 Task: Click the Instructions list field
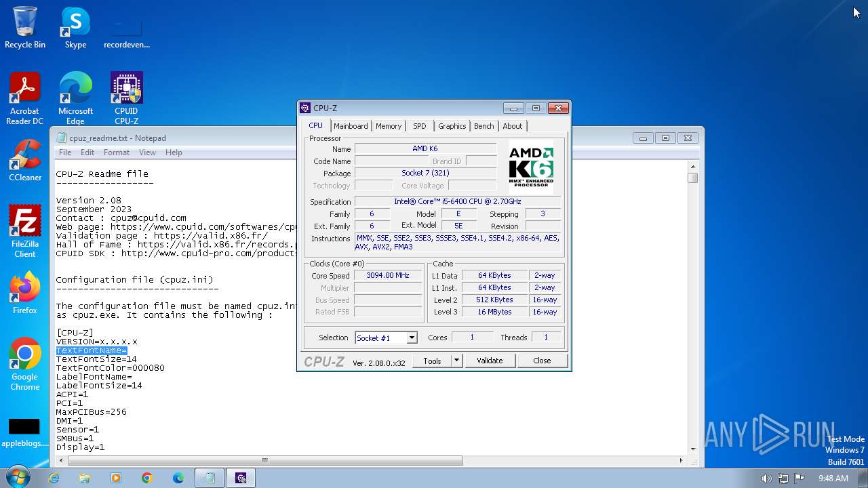(x=458, y=242)
